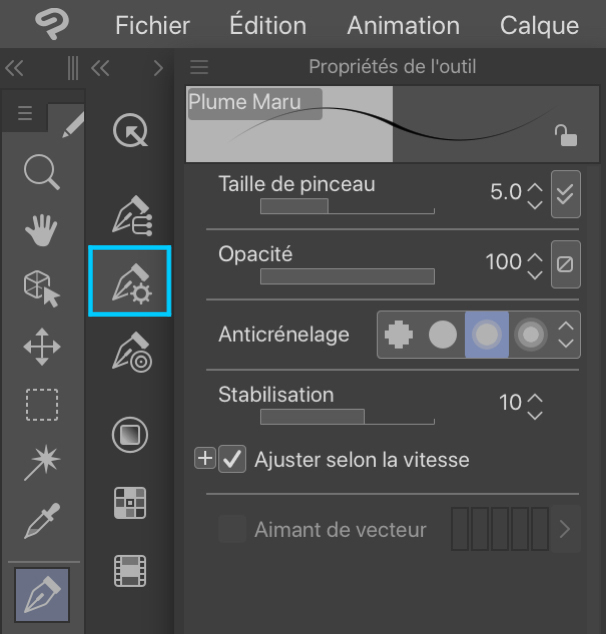The width and height of the screenshot is (606, 634).
Task: Click the brush size dynamics button
Action: pos(566,193)
